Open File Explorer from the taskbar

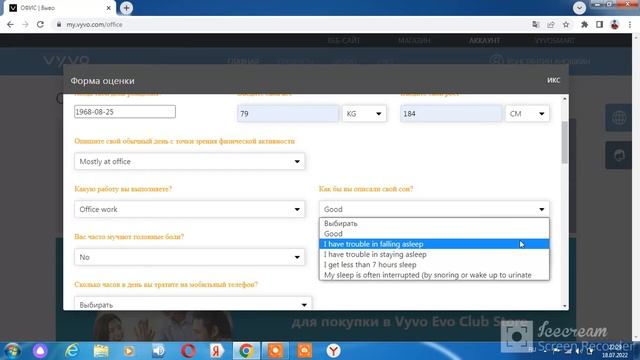click(101, 351)
